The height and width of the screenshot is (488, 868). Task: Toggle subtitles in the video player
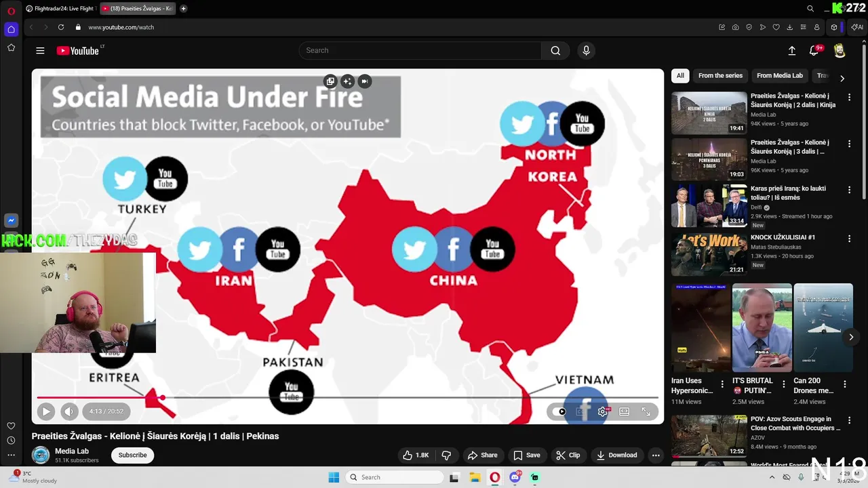581,411
